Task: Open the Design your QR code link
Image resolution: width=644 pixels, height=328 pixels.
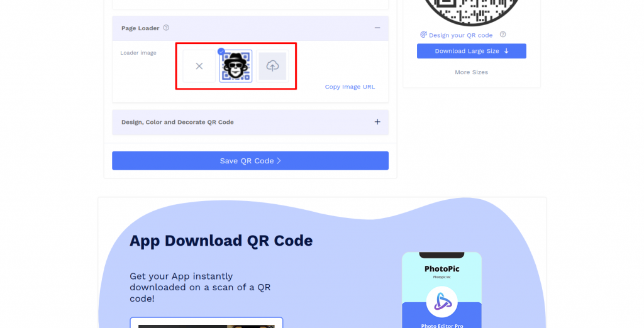Action: pyautogui.click(x=460, y=35)
